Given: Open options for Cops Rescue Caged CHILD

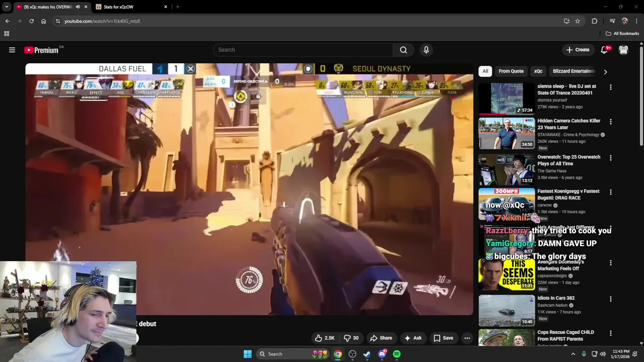Looking at the screenshot, I should coord(610,333).
